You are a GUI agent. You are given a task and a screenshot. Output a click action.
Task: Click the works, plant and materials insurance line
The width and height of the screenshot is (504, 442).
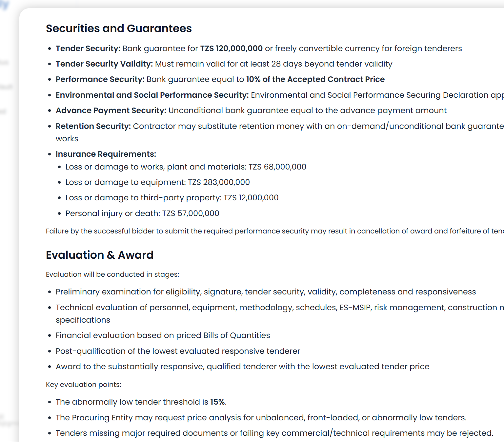click(x=186, y=167)
